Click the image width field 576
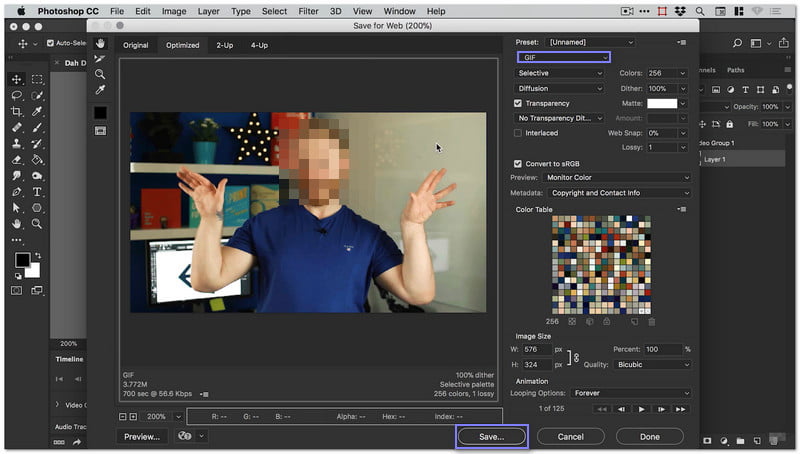Viewport: 800px width, 454px height. (x=537, y=349)
